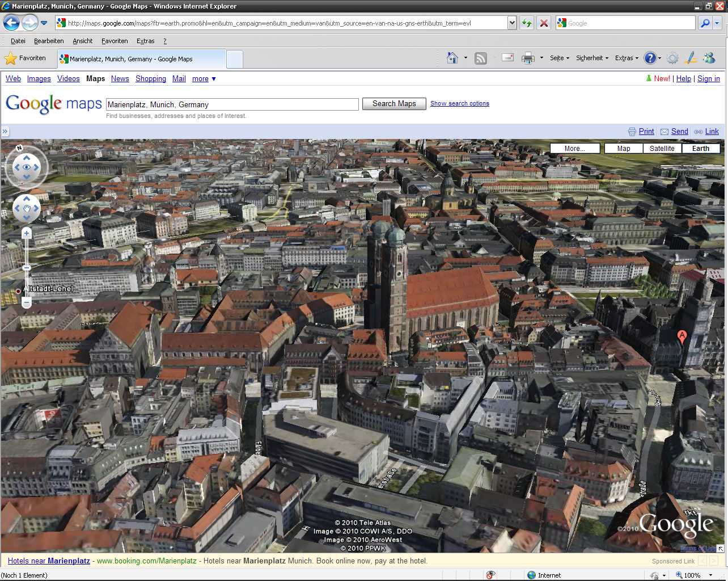
Task: Click the Send link
Action: [x=680, y=131]
